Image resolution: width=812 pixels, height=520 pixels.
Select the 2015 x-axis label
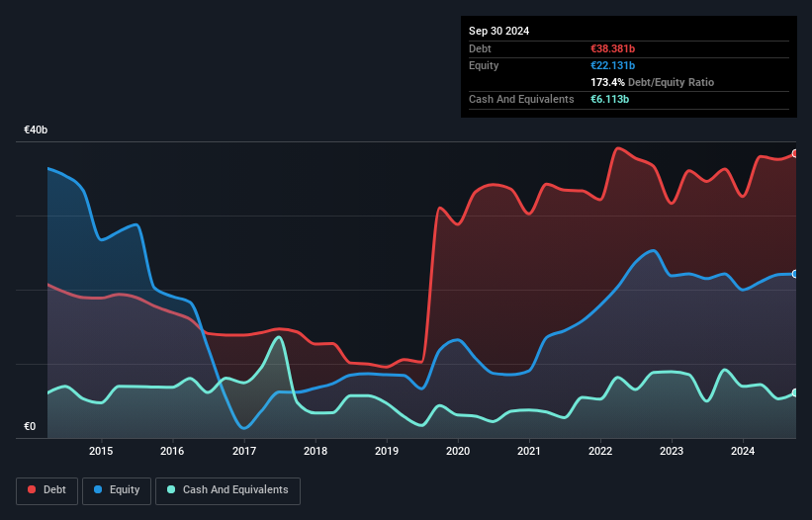pos(101,451)
